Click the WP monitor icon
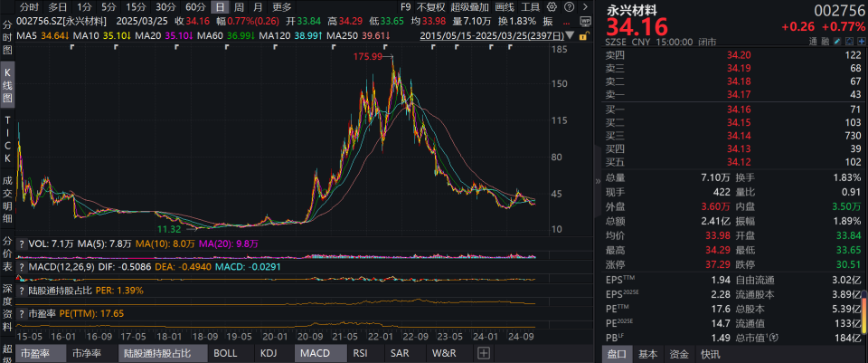This screenshot has width=868, height=363. click(586, 21)
